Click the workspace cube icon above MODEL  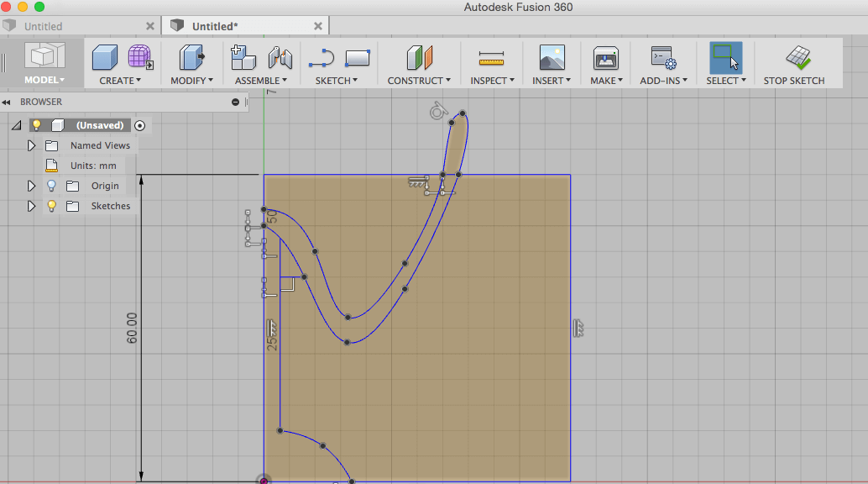point(44,56)
